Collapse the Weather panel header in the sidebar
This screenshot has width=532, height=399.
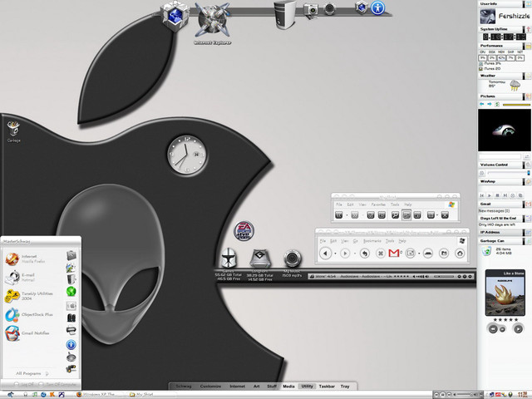click(500, 76)
